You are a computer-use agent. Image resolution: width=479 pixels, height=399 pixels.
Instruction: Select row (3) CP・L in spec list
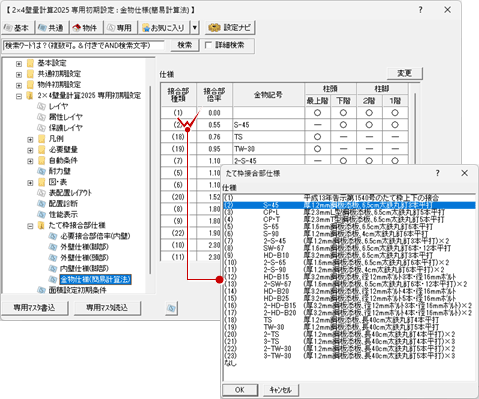coord(349,212)
